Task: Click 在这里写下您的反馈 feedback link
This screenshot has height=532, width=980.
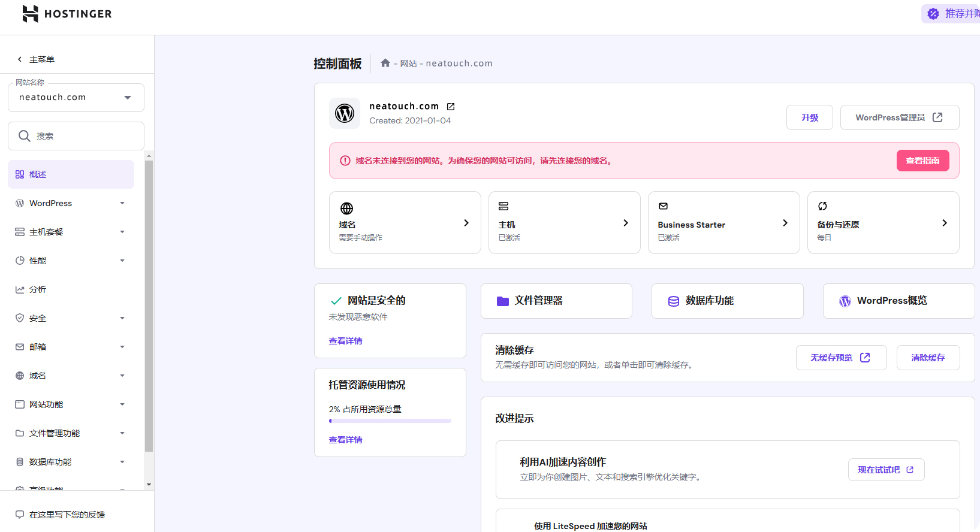Action: 67,515
